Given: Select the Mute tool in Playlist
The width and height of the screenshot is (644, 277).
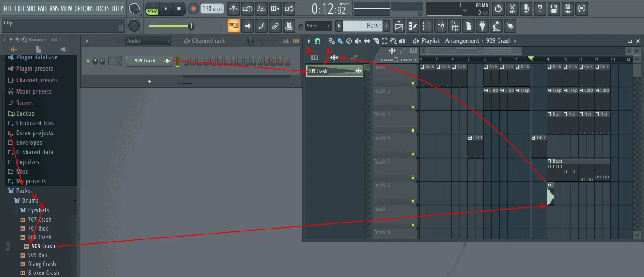Looking at the screenshot, I should click(x=358, y=41).
